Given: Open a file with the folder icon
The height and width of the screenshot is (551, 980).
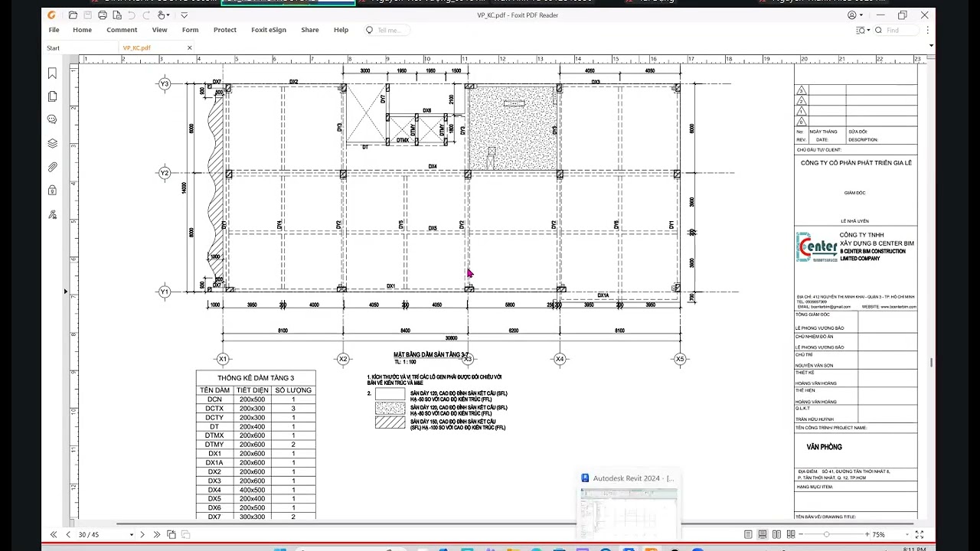Looking at the screenshot, I should [x=73, y=15].
